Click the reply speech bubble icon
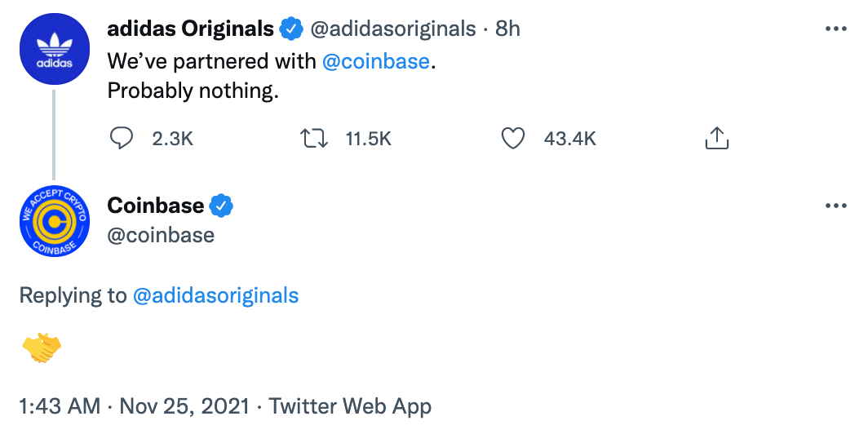 pyautogui.click(x=121, y=139)
